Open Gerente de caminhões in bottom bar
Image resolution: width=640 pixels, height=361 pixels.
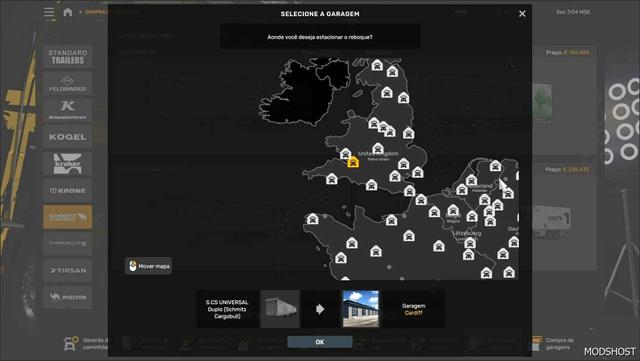tap(87, 343)
